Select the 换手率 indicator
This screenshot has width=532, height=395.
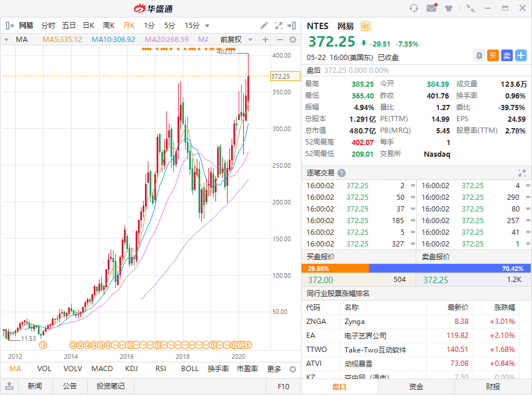pyautogui.click(x=218, y=369)
